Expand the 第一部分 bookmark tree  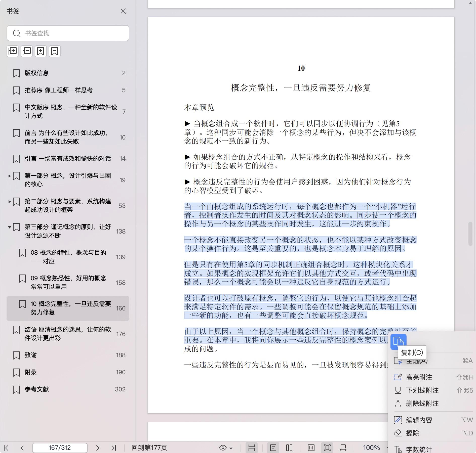click(10, 176)
